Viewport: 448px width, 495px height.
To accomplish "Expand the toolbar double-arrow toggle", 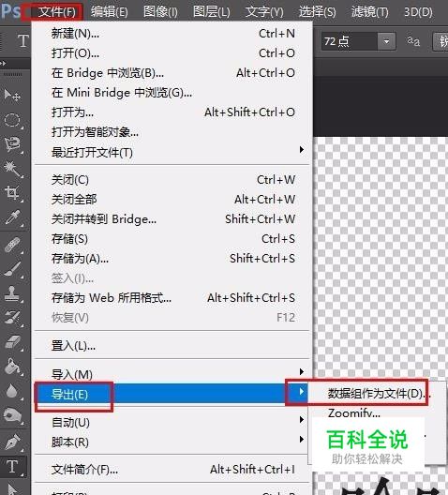I will [3, 63].
